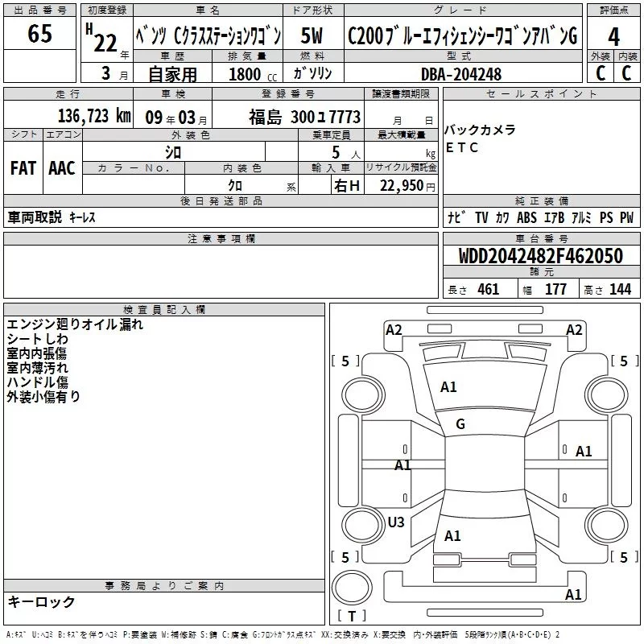Screen dimensions: 644x644
Task: Select inspection expiry 09年03月
Action: [x=175, y=118]
